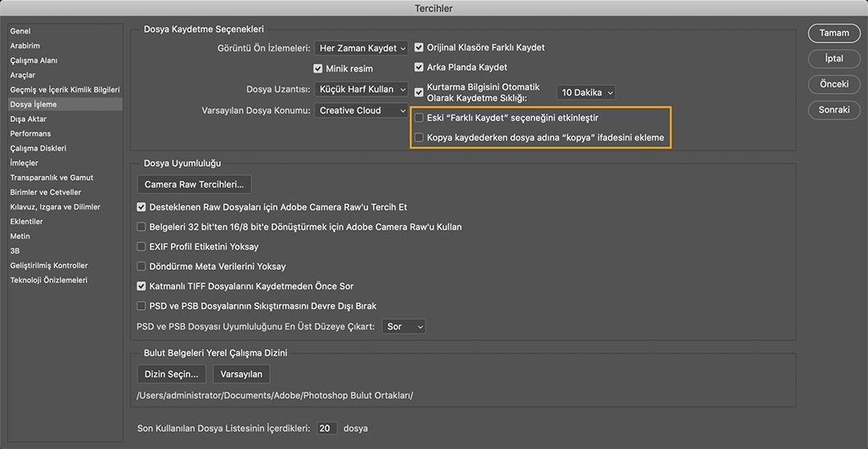This screenshot has width=868, height=449.
Task: Open the 10 Dakika interval dropdown
Action: (x=586, y=93)
